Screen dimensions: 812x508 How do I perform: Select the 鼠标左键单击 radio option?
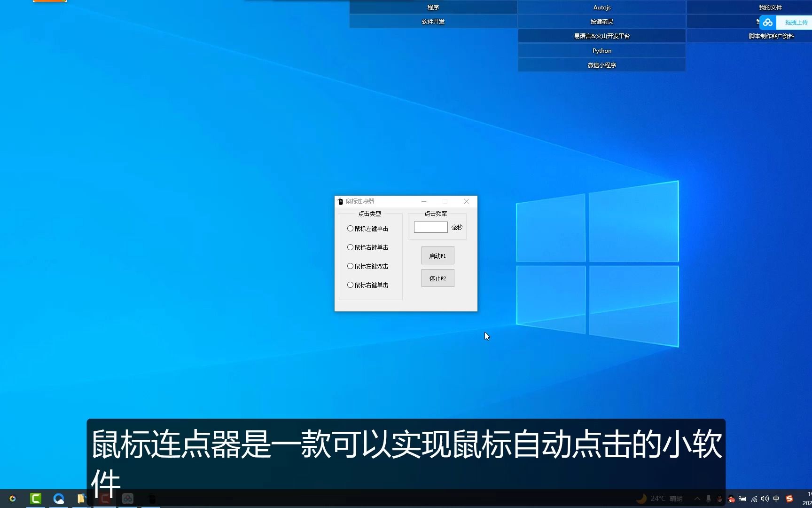[367, 229]
